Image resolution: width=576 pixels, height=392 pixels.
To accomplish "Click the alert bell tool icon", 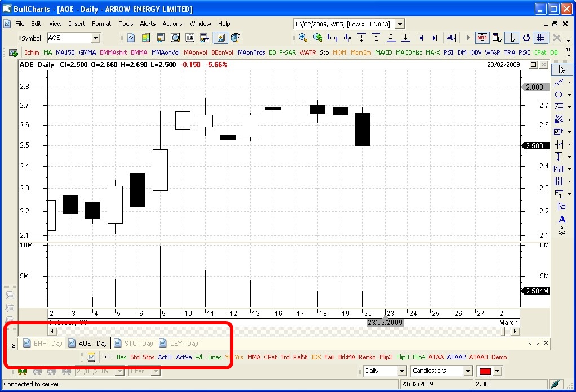I will 562,231.
